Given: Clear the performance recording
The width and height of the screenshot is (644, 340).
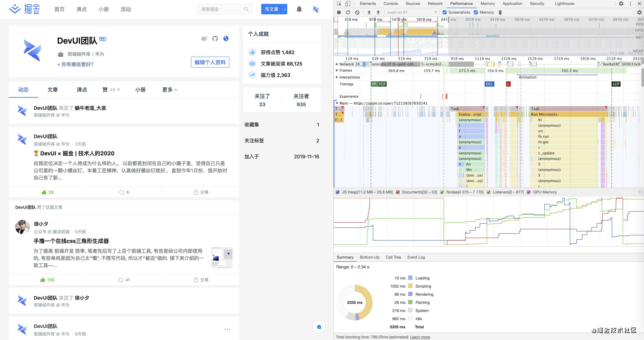Looking at the screenshot, I should [x=357, y=12].
